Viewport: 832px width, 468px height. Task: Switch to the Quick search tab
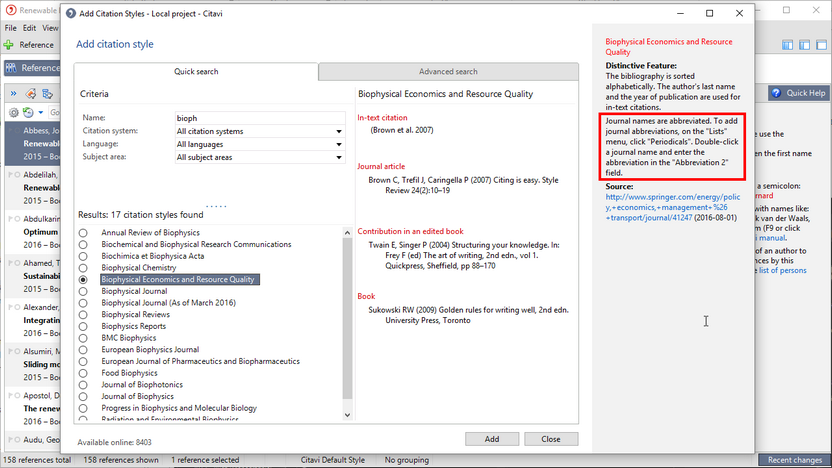pos(196,72)
